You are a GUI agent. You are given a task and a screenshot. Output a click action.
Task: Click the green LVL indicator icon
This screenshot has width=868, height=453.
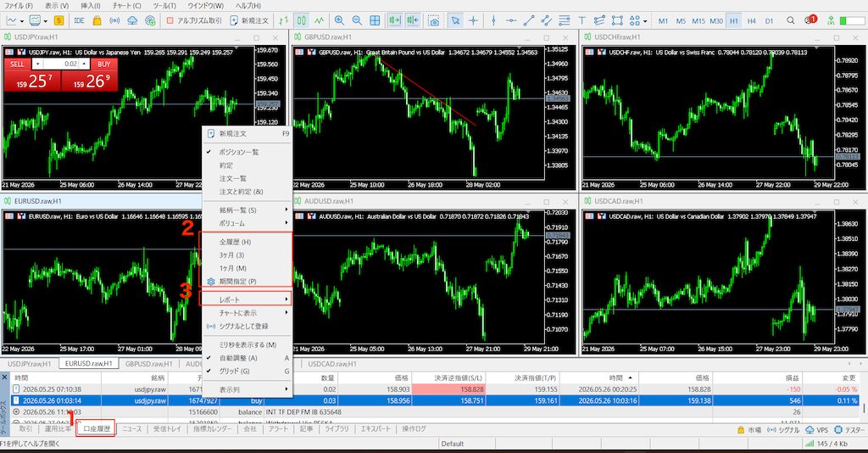click(x=831, y=20)
